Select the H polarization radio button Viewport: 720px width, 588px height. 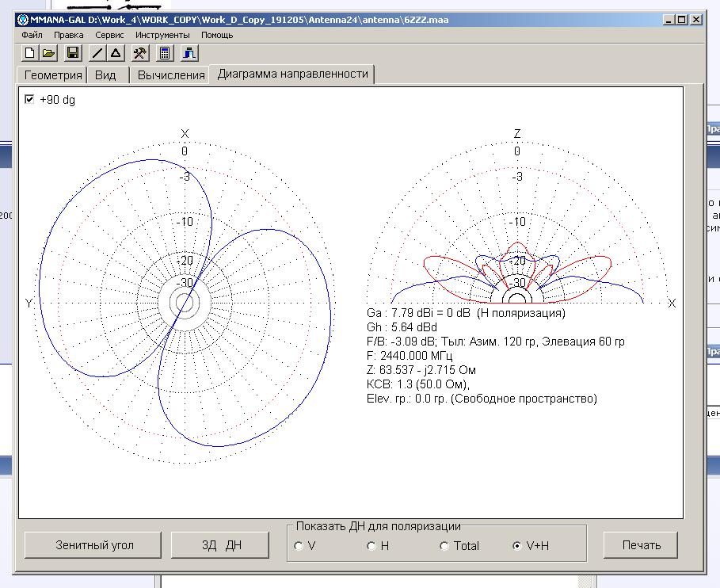(371, 546)
